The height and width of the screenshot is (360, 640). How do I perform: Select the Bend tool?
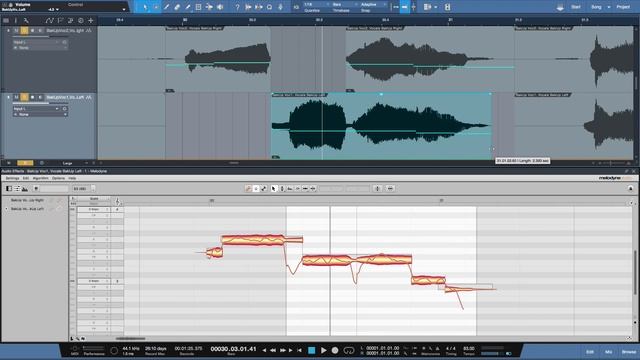(209, 7)
